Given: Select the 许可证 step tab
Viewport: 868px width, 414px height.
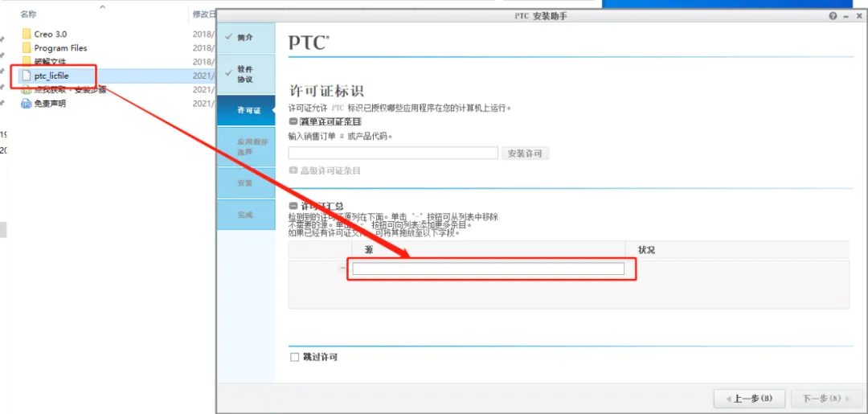Looking at the screenshot, I should coord(246,110).
